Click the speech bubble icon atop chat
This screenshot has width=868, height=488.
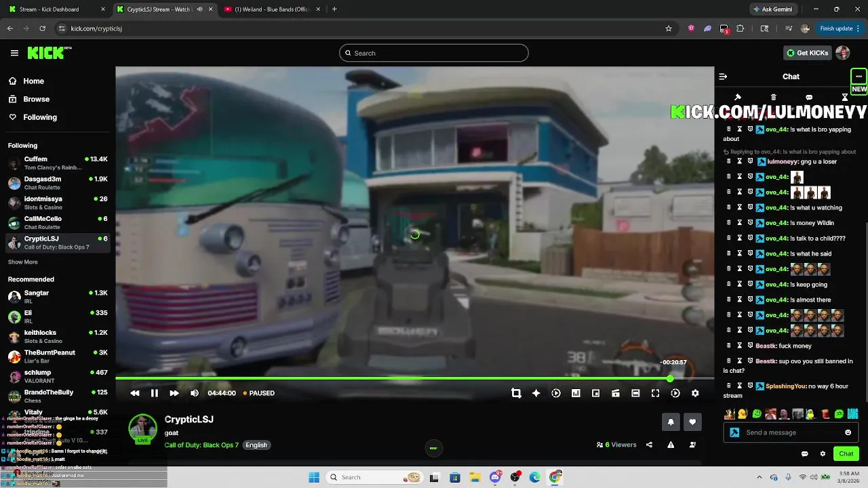(809, 97)
